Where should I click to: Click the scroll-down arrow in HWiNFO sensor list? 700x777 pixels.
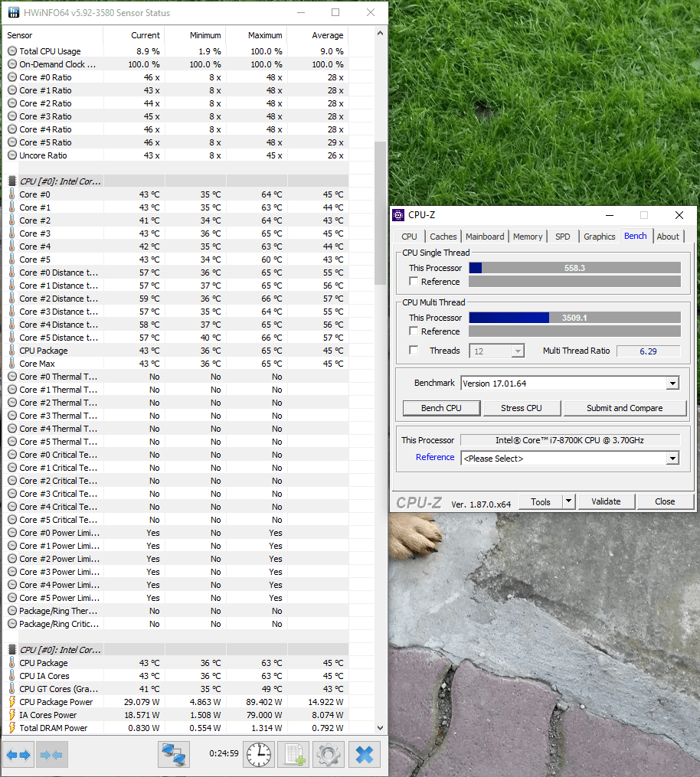(380, 728)
